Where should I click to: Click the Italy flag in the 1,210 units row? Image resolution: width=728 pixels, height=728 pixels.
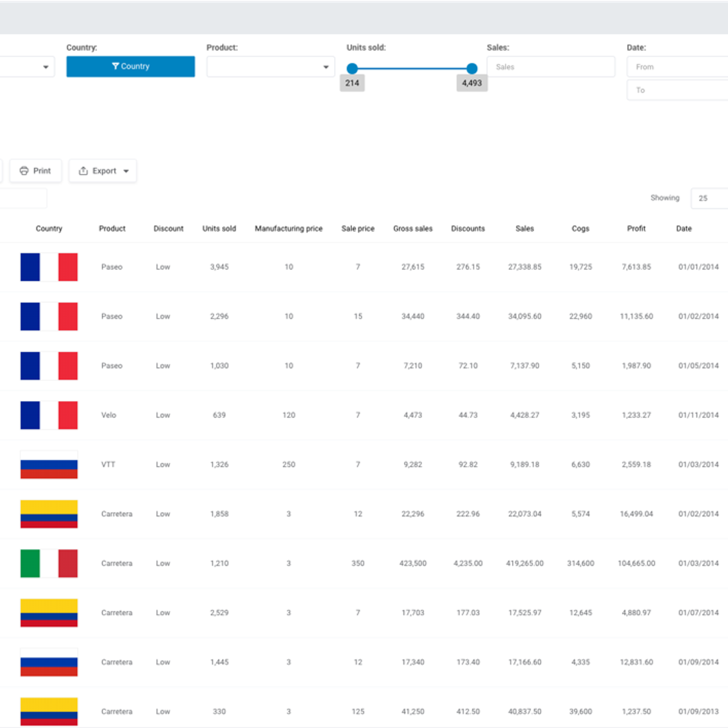point(49,563)
